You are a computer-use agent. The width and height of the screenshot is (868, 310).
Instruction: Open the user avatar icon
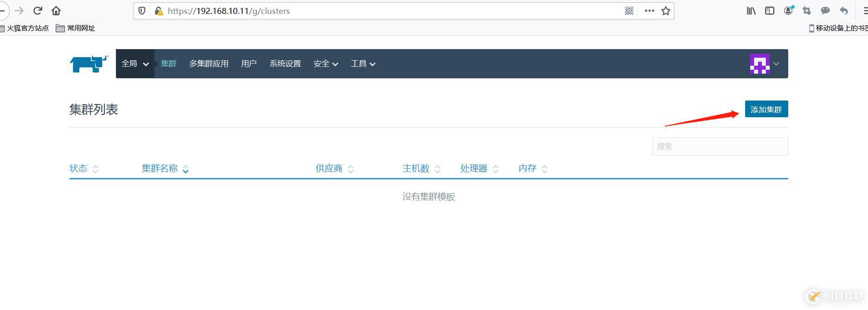[760, 64]
